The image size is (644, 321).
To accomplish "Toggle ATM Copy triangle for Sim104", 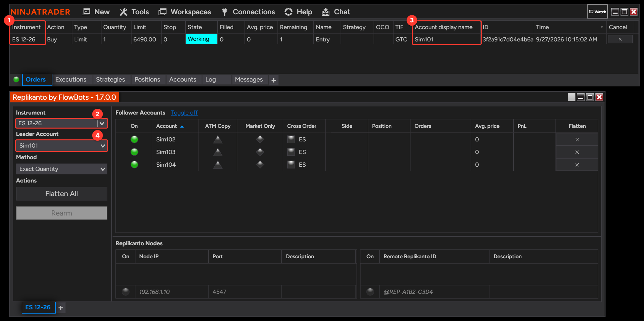I will [x=218, y=165].
